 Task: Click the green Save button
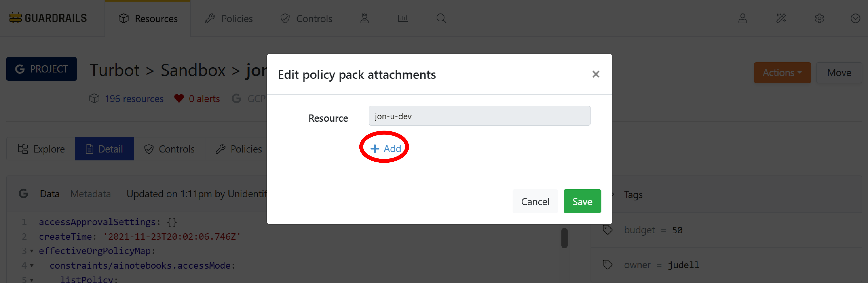(x=582, y=201)
